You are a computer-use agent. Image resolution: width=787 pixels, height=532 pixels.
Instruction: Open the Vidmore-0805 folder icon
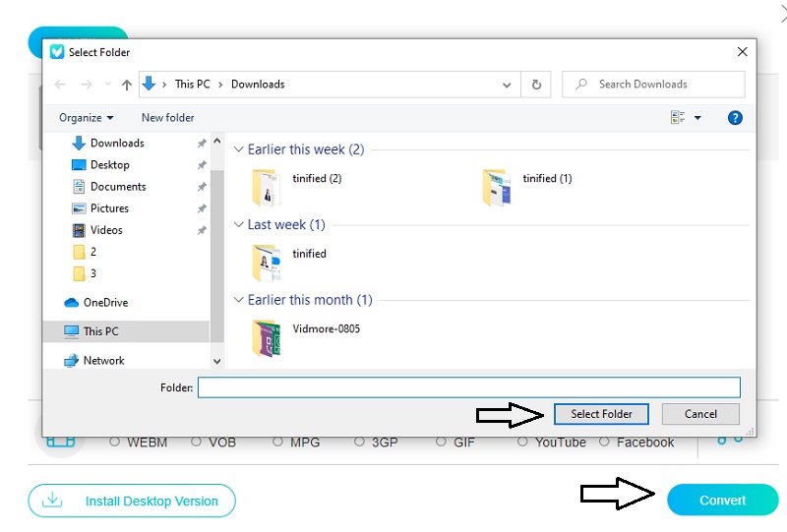pos(266,338)
